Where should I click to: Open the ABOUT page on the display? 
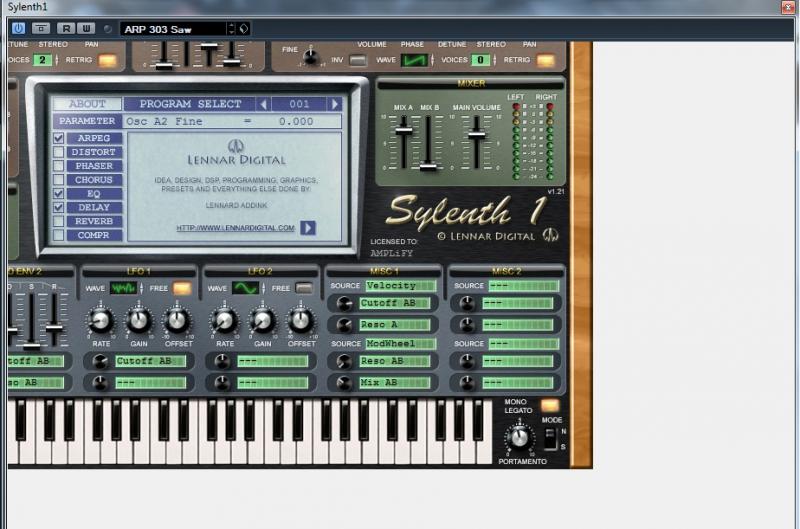[87, 104]
